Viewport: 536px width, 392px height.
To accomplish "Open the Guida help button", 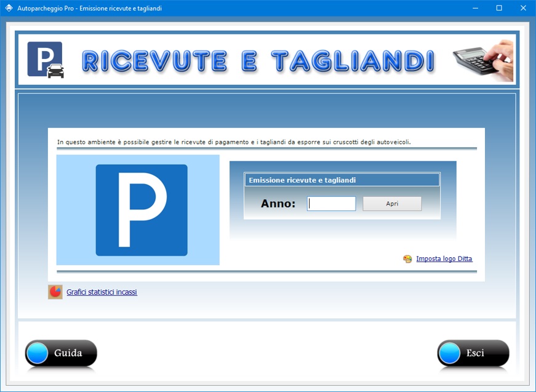I will point(61,353).
